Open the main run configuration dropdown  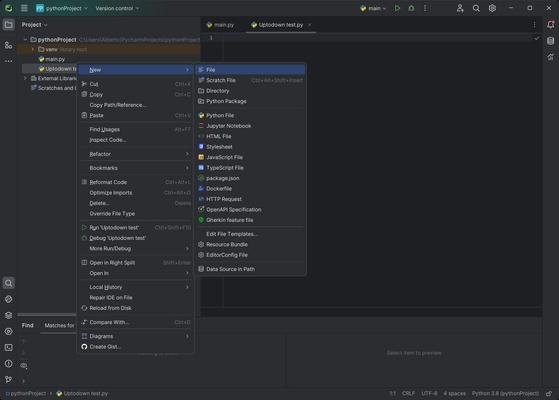(373, 8)
